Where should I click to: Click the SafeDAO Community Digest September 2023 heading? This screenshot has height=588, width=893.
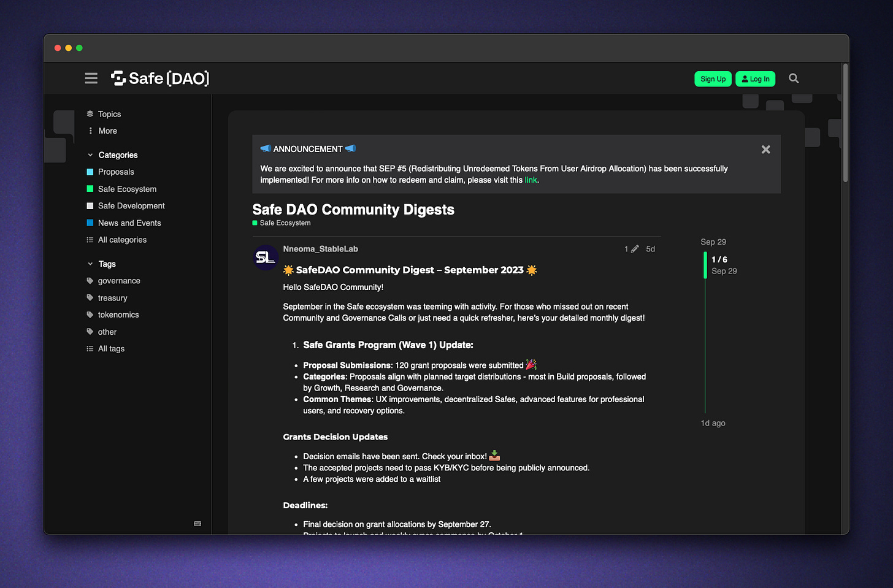click(410, 270)
